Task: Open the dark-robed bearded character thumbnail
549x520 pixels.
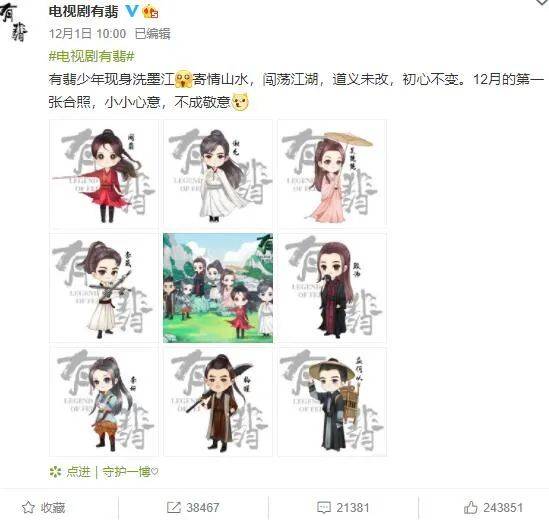Action: point(332,288)
